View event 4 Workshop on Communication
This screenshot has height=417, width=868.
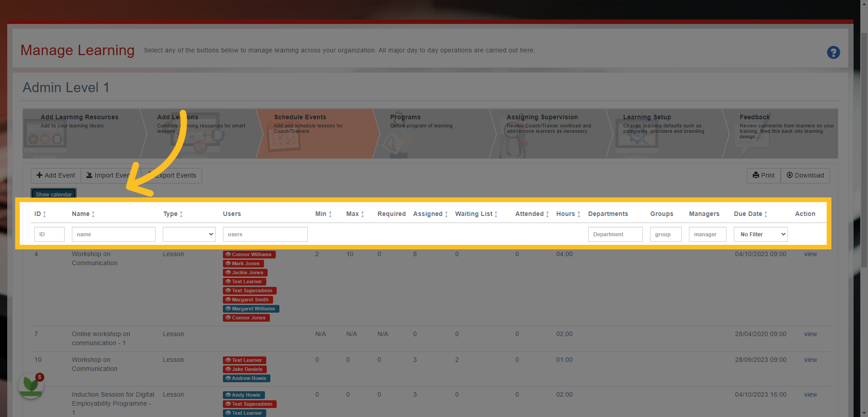click(811, 254)
